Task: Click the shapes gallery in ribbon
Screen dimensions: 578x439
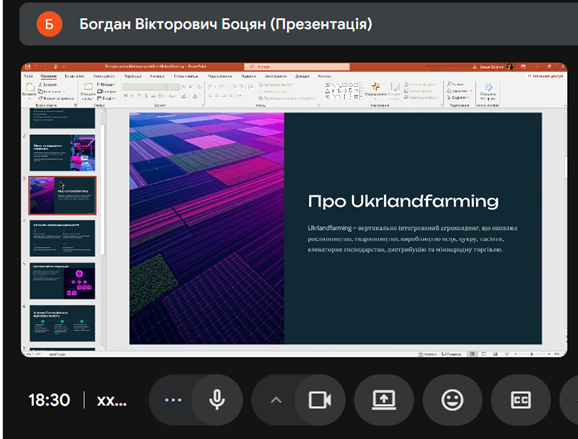Action: 341,91
